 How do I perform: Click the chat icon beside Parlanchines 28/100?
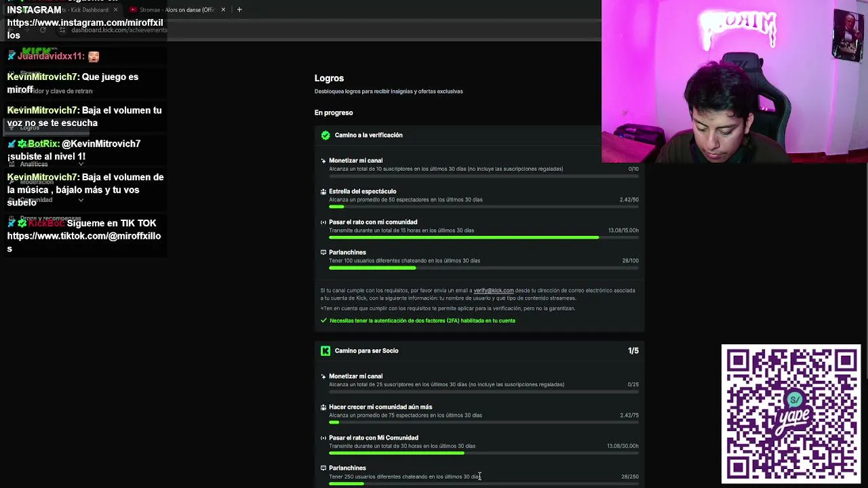(323, 252)
